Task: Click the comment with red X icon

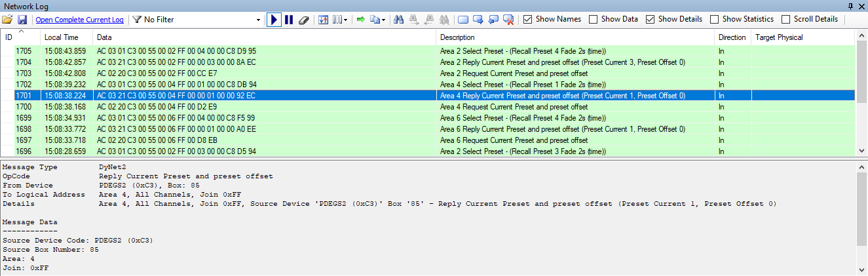Action: coord(508,20)
